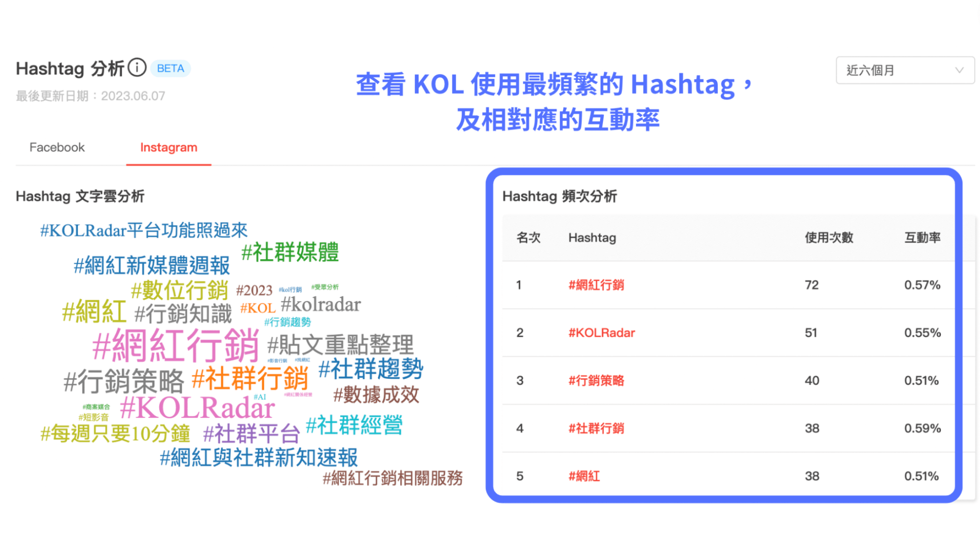The image size is (980, 533).
Task: Click gray #行銷策略 in word cloud
Action: point(124,382)
